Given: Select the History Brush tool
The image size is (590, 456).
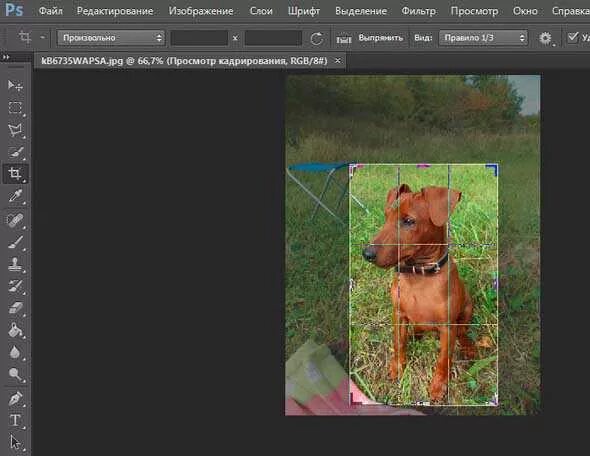Looking at the screenshot, I should tap(15, 286).
